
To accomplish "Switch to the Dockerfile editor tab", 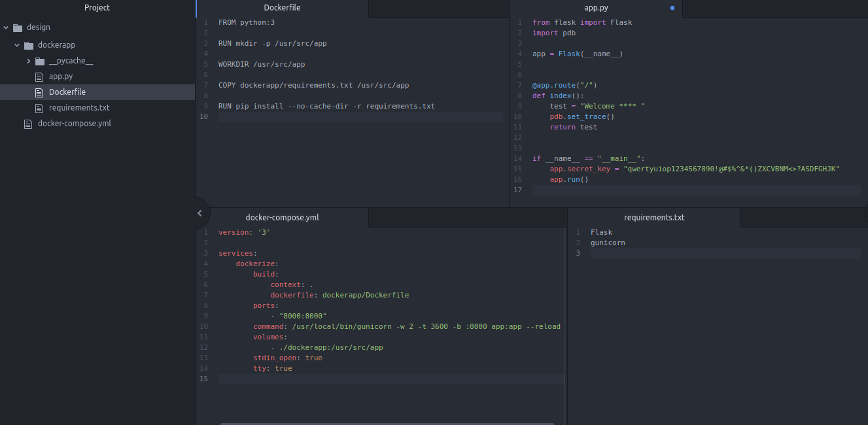I will pyautogui.click(x=282, y=8).
